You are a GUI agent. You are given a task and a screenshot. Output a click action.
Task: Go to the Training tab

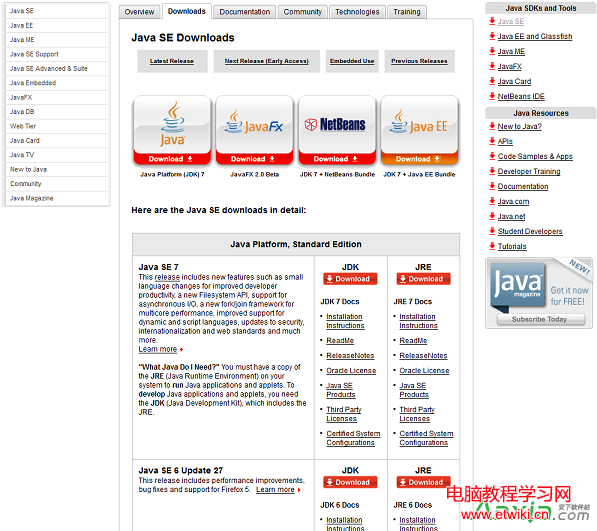(407, 12)
